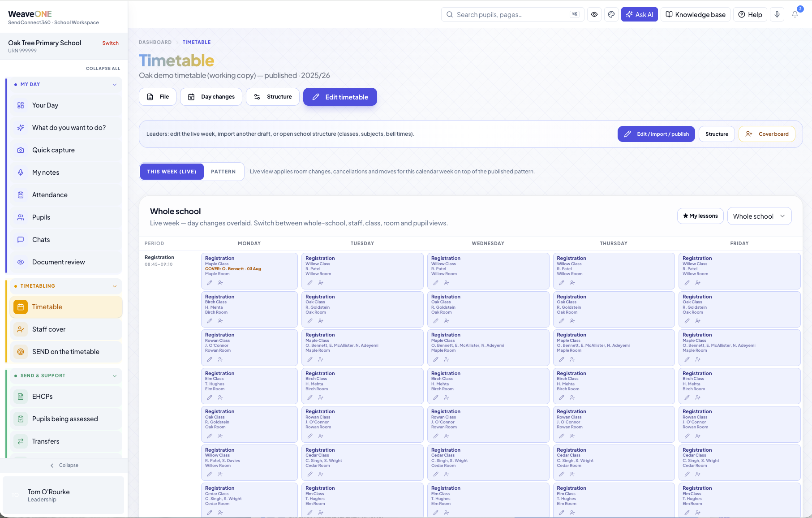Click assign cover icon on Monday Maple Class registration
This screenshot has height=518, width=812.
[220, 283]
